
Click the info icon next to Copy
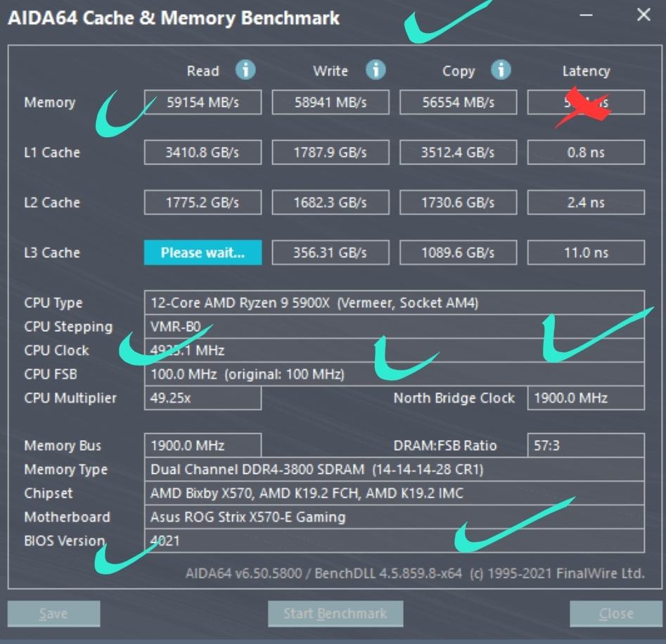(501, 70)
